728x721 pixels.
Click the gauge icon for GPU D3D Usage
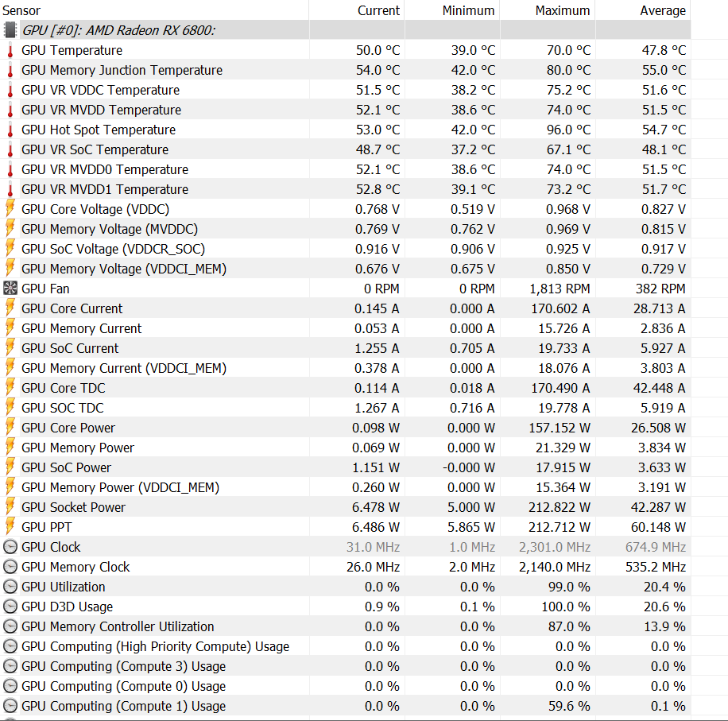point(10,607)
